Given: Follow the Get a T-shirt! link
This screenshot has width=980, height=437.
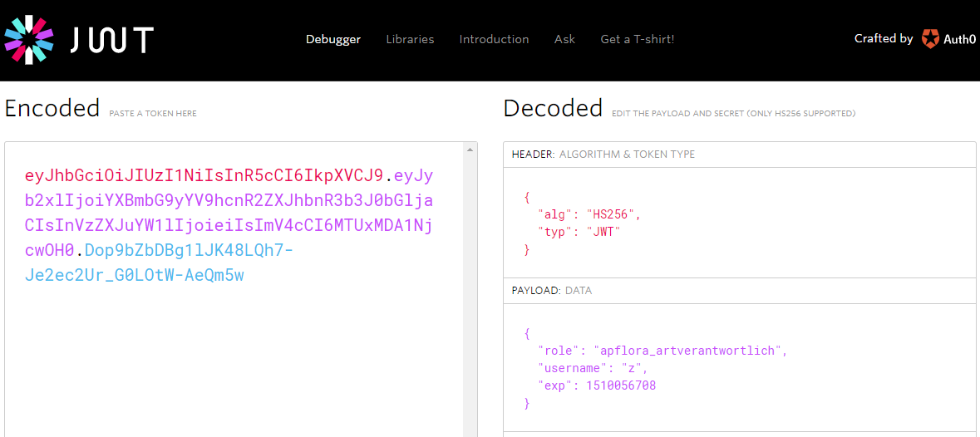Looking at the screenshot, I should (637, 39).
